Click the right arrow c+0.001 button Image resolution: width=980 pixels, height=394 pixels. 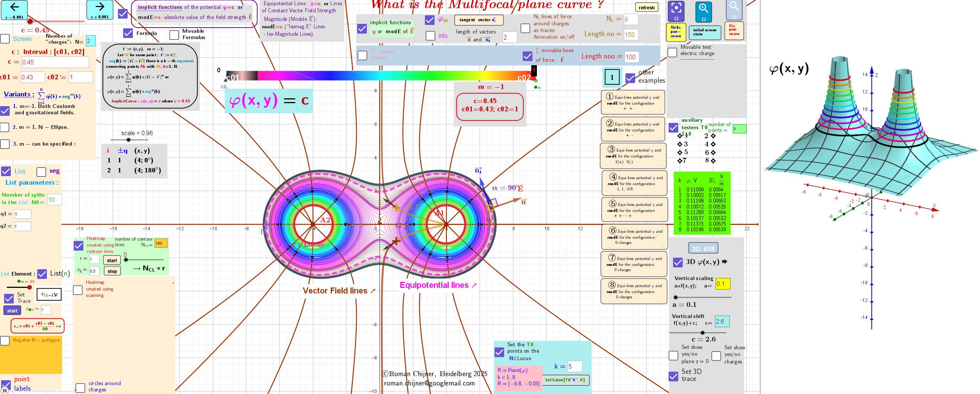click(x=100, y=10)
